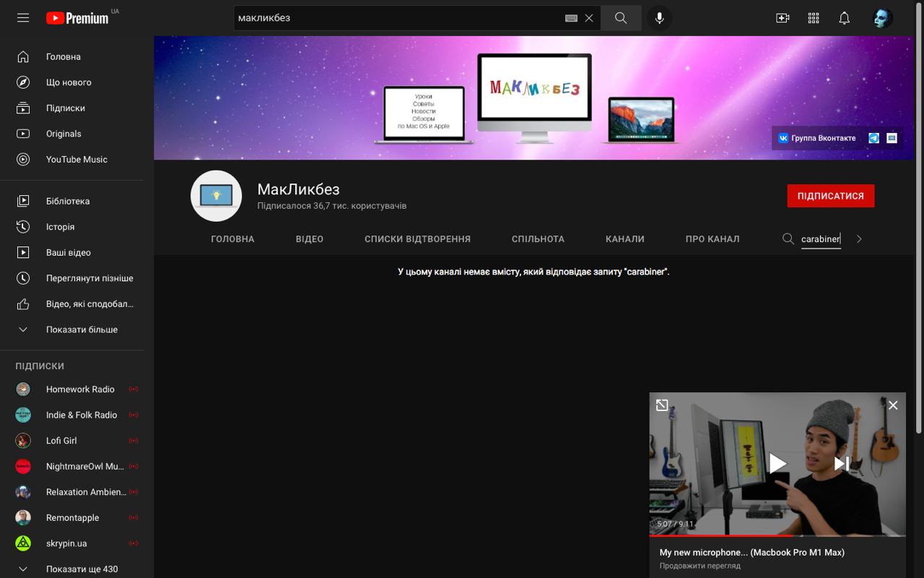924x578 pixels.
Task: Open Indie & Folk Radio subscription
Action: pyautogui.click(x=72, y=415)
